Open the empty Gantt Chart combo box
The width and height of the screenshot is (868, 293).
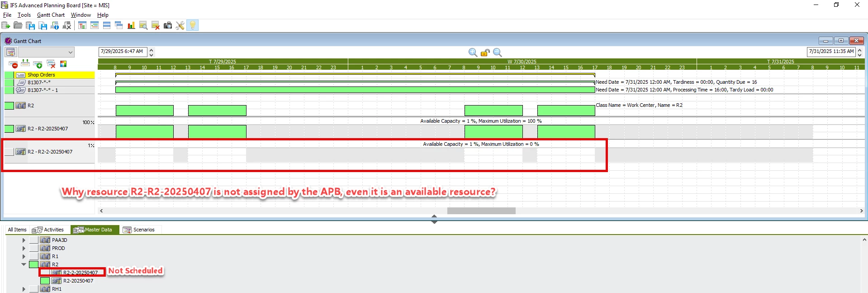coord(46,52)
